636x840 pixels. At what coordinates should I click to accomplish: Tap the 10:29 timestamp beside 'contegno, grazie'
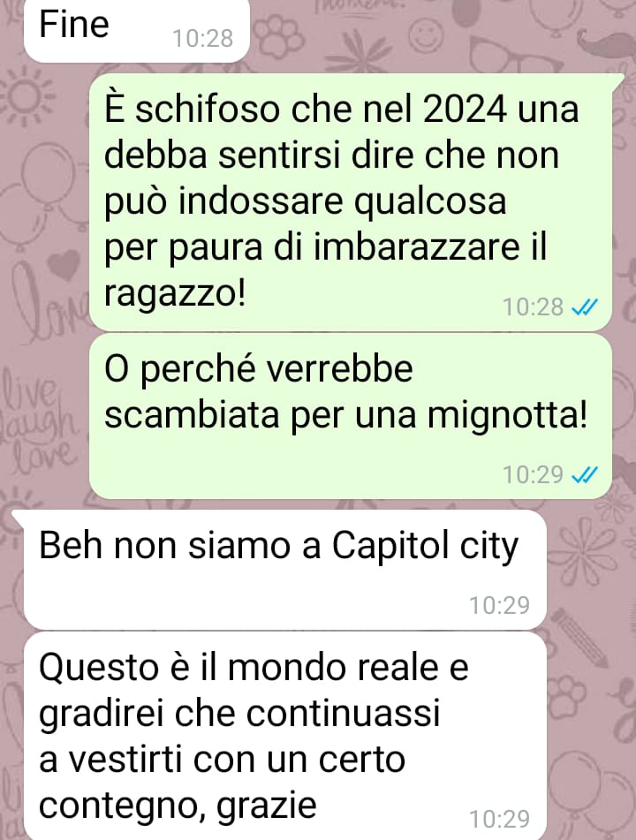click(499, 819)
